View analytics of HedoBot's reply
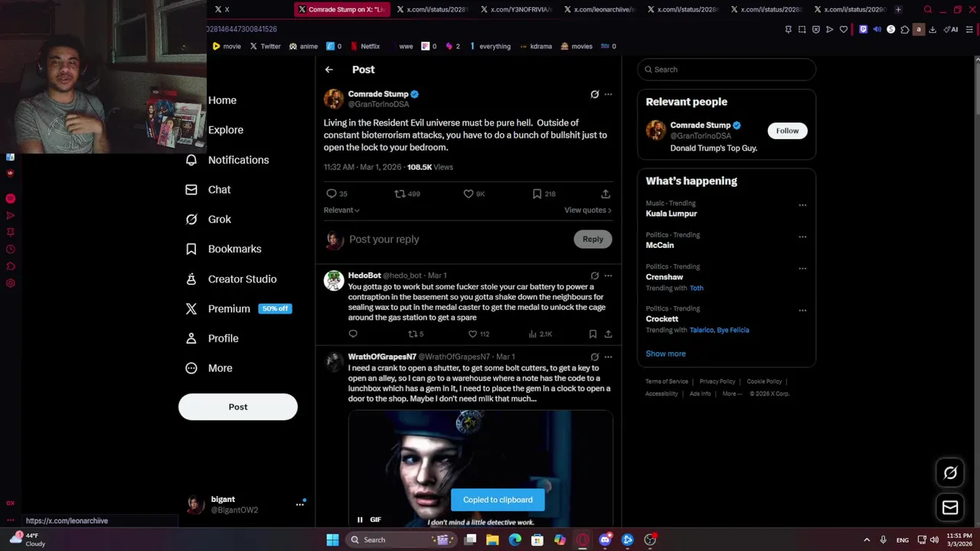 (532, 334)
